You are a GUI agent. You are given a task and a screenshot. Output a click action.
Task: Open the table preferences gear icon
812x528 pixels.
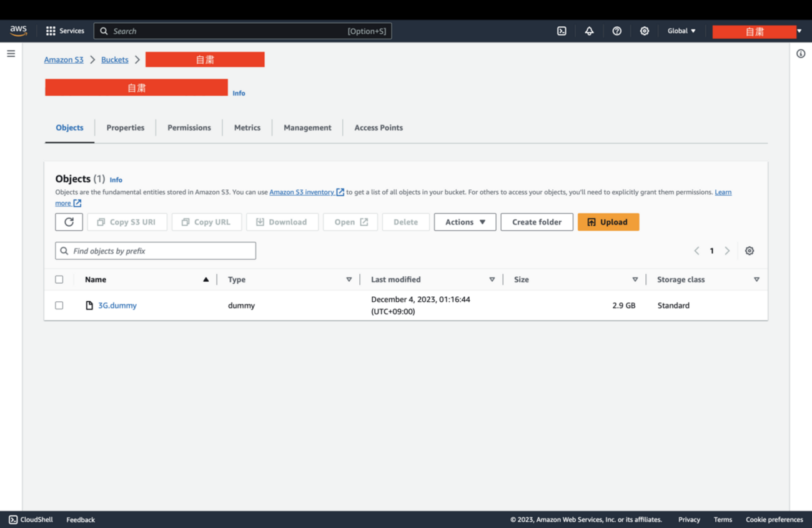coord(750,251)
